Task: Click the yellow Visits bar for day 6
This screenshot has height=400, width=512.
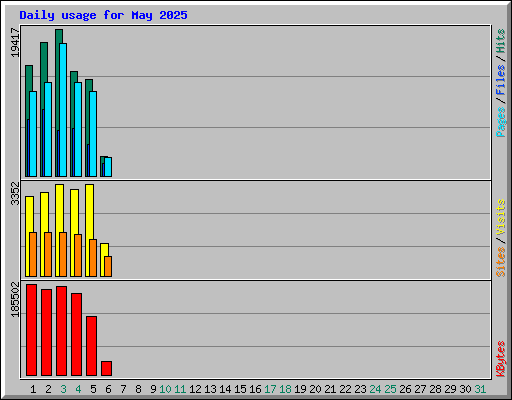Action: (104, 250)
